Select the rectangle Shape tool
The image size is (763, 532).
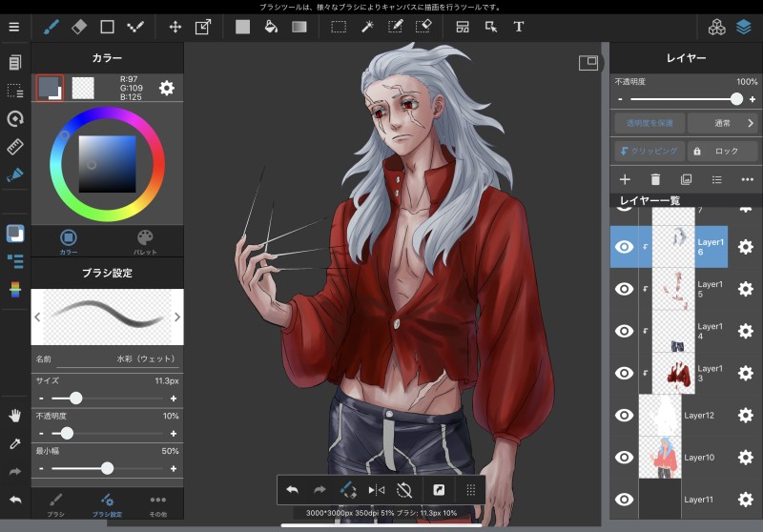pos(107,27)
